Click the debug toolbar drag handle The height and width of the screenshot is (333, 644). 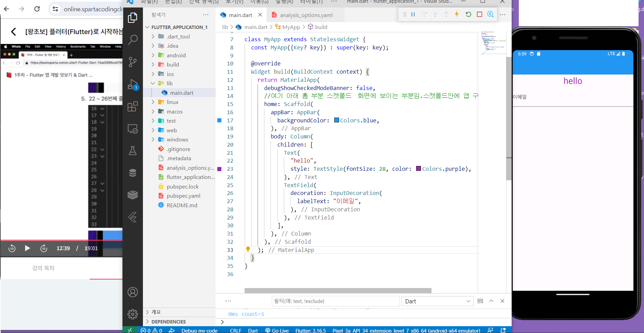coord(405,14)
